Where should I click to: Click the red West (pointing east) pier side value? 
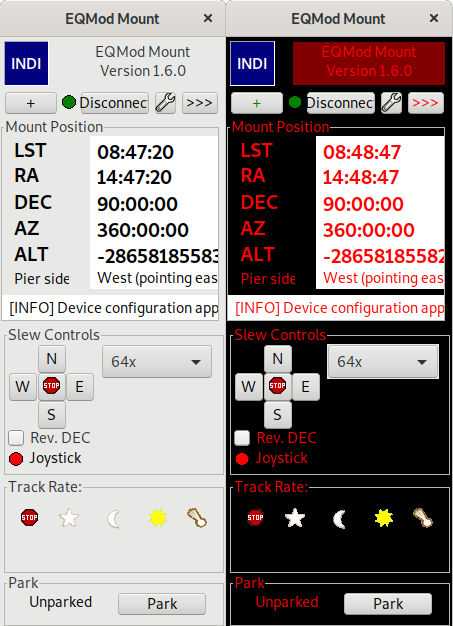click(383, 278)
